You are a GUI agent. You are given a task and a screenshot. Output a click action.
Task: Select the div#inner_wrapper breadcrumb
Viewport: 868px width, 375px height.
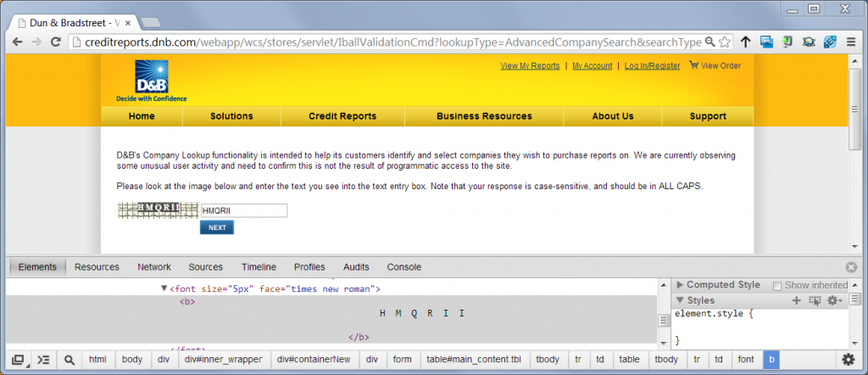pos(223,360)
